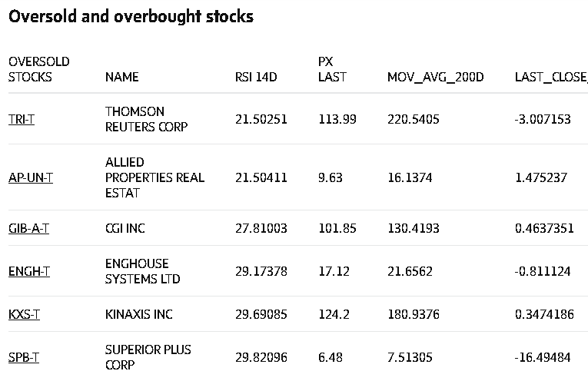This screenshot has height=381, width=588.
Task: Click the NAME column header
Action: click(121, 77)
